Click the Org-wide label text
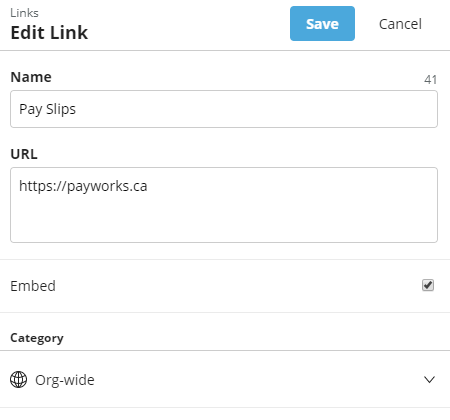450x420 pixels. (65, 380)
